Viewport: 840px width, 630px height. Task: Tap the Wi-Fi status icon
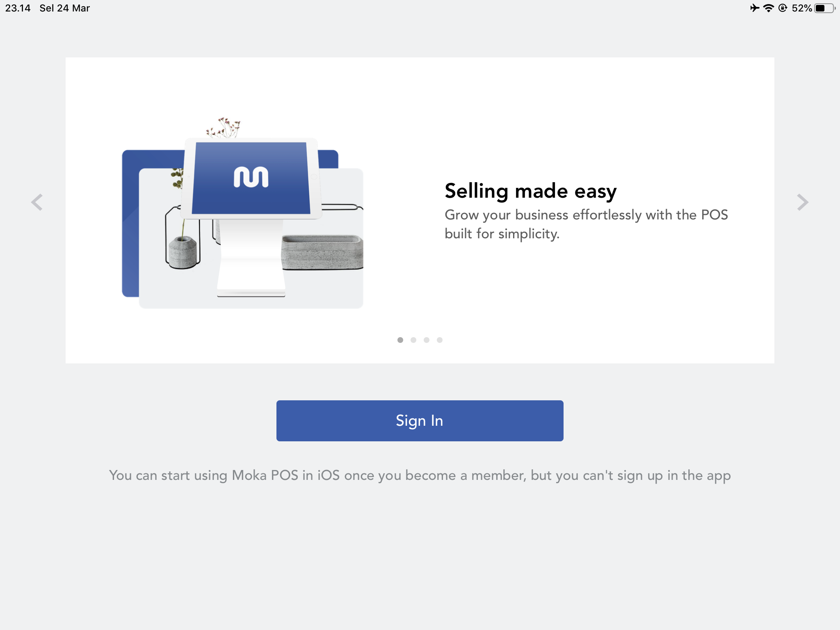pyautogui.click(x=768, y=8)
